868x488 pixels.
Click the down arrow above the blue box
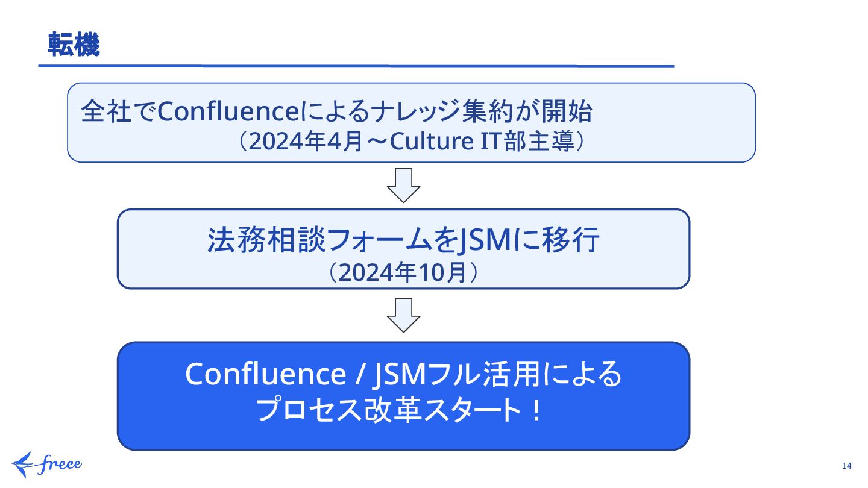point(403,315)
